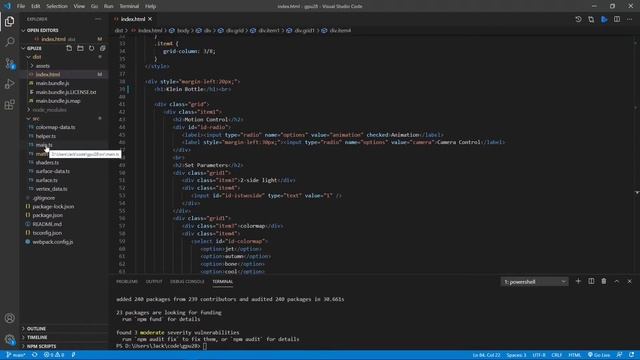Collapse the dist folder

coord(37,57)
